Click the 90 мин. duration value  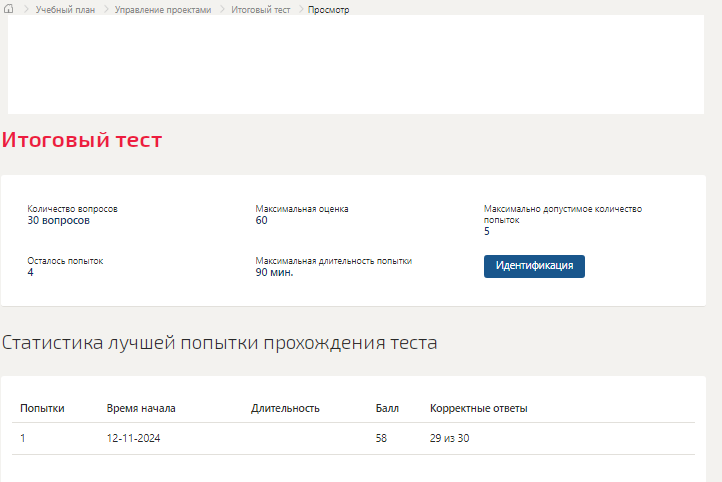click(x=274, y=272)
